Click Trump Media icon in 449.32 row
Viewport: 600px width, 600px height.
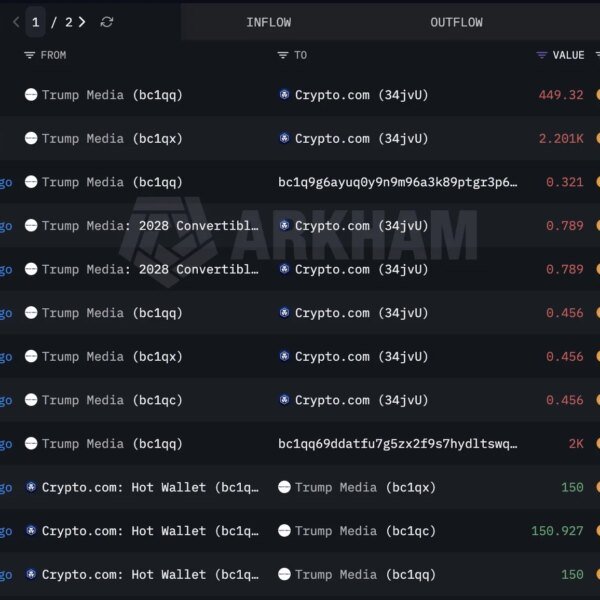pyautogui.click(x=31, y=95)
